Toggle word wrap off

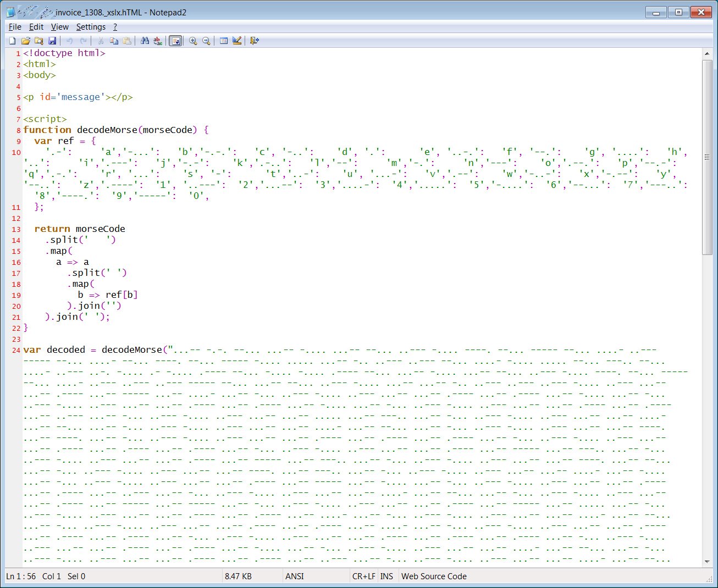point(175,40)
